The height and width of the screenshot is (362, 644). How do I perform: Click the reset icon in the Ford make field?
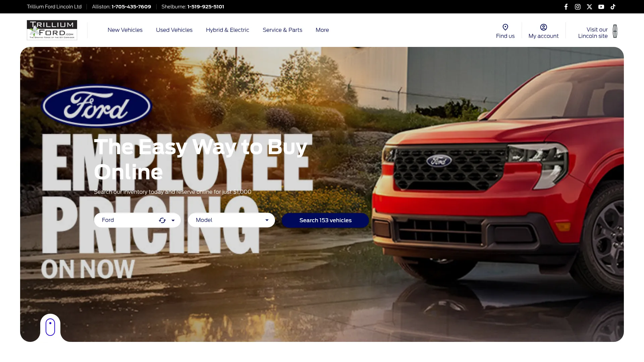coord(162,220)
